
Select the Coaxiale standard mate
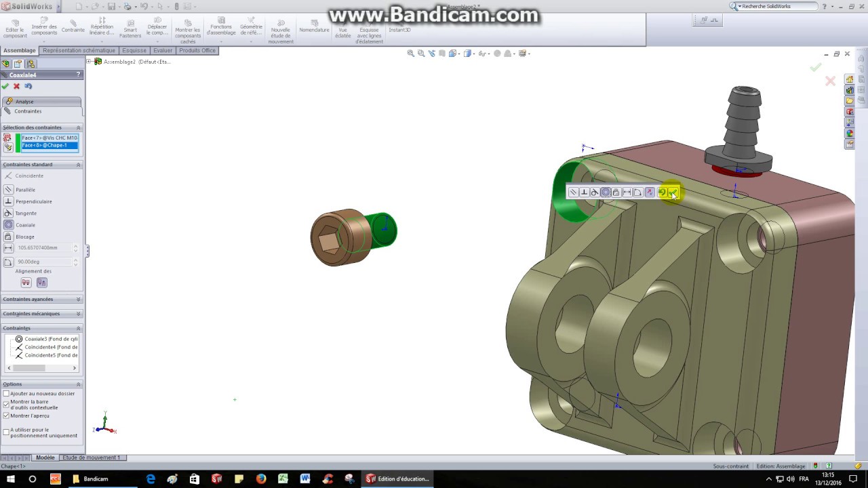(25, 225)
